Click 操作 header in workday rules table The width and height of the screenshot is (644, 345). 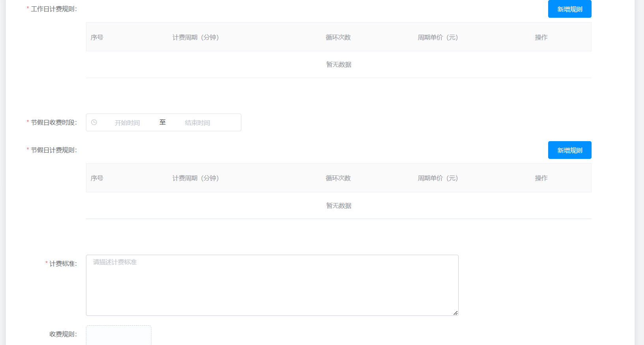(541, 37)
